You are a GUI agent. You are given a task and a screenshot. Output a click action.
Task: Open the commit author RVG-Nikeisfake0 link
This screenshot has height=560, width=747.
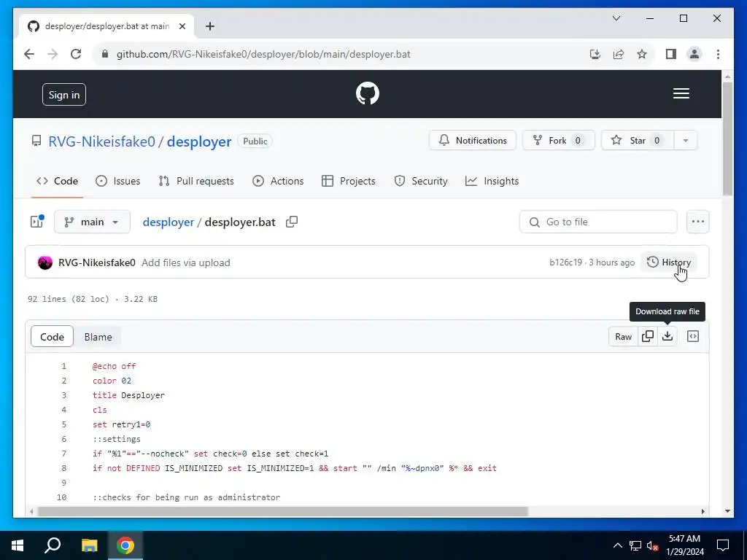97,262
